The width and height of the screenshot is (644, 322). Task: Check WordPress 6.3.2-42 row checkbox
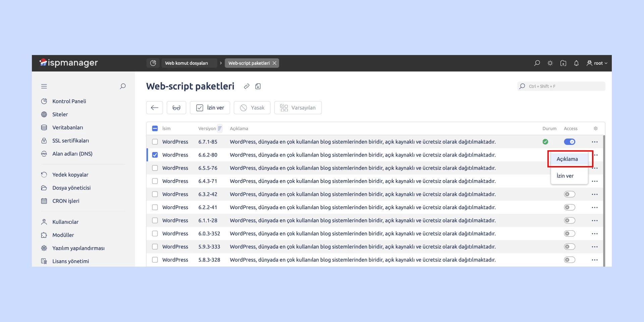point(155,194)
